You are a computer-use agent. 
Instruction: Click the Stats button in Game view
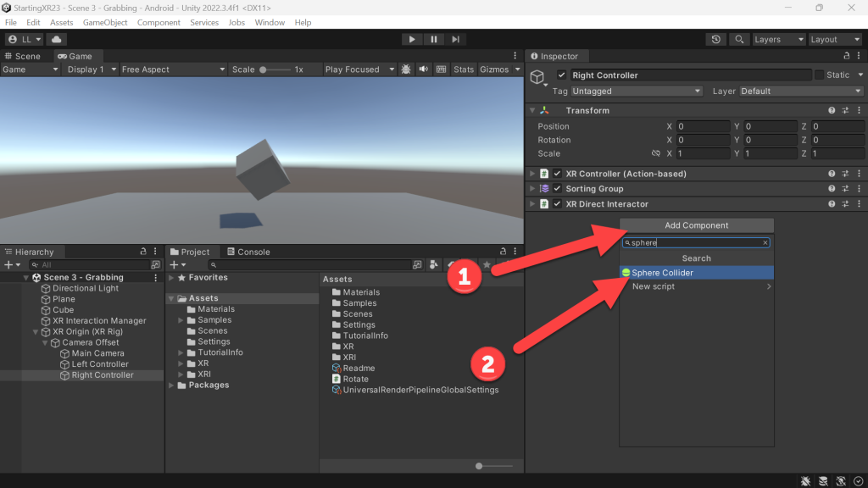tap(464, 69)
